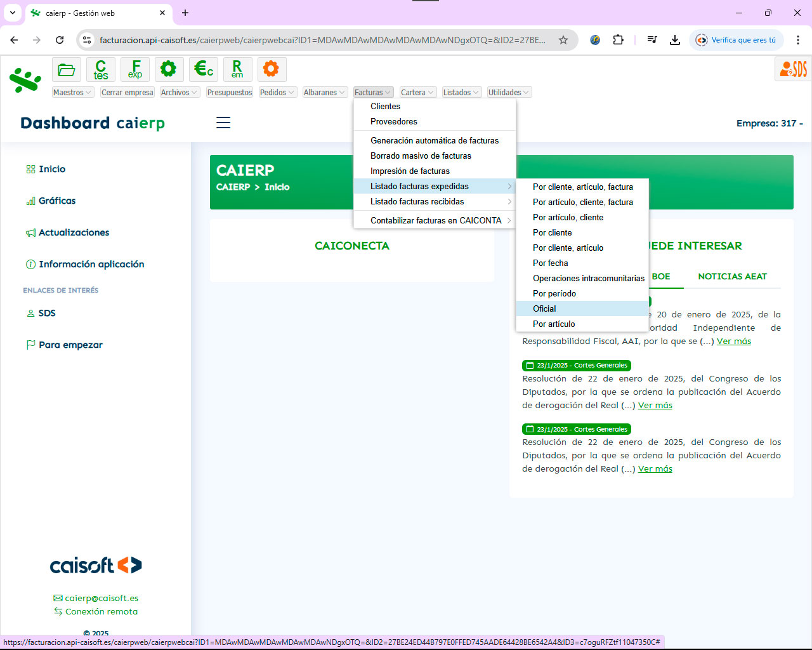Choose Generación automática de facturas
The height and width of the screenshot is (650, 812).
pyautogui.click(x=435, y=140)
